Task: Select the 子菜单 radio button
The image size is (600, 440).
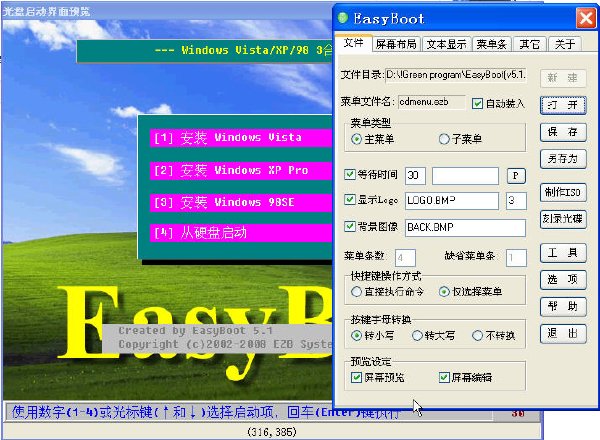Action: coord(444,139)
